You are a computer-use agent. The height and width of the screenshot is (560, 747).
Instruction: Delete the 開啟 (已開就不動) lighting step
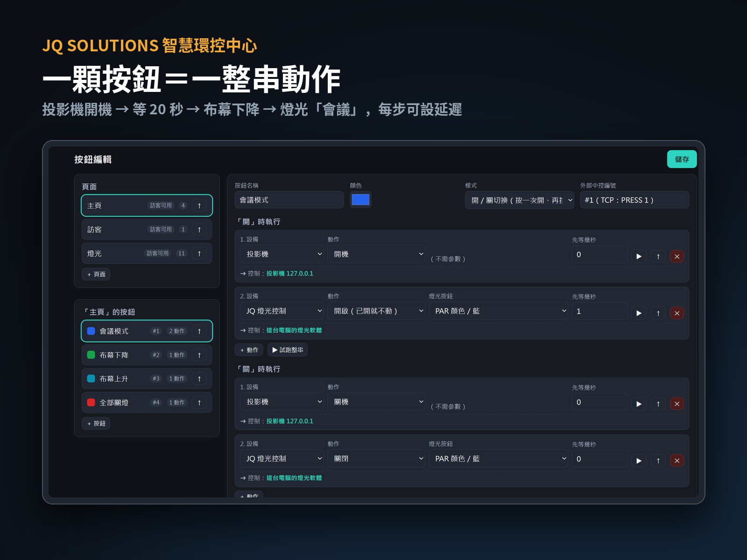pos(677,313)
